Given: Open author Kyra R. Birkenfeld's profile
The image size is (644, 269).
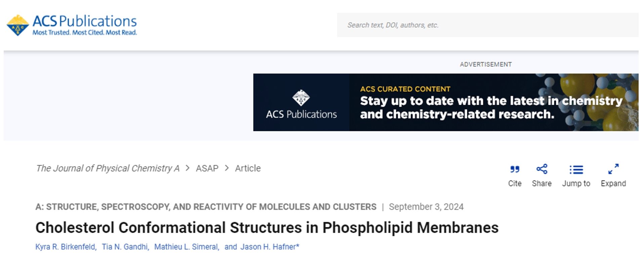Looking at the screenshot, I should 66,247.
